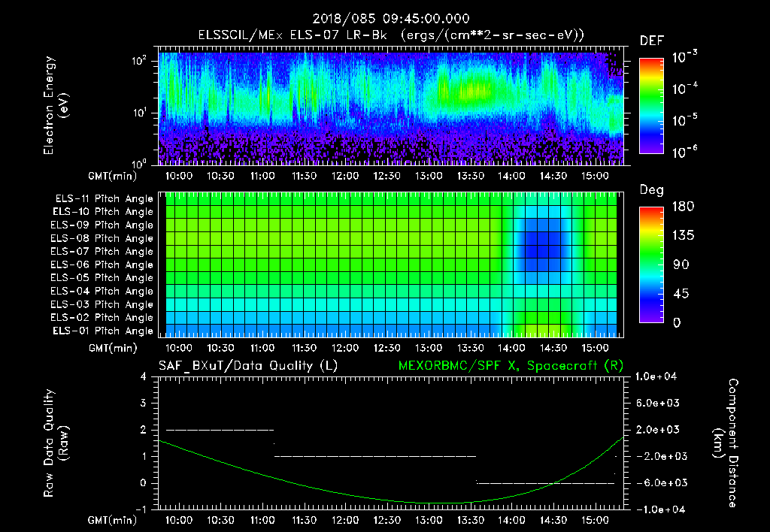Click the SAF_BXuT/Data Quality (L) legend label
770x532 pixels.
click(x=248, y=366)
